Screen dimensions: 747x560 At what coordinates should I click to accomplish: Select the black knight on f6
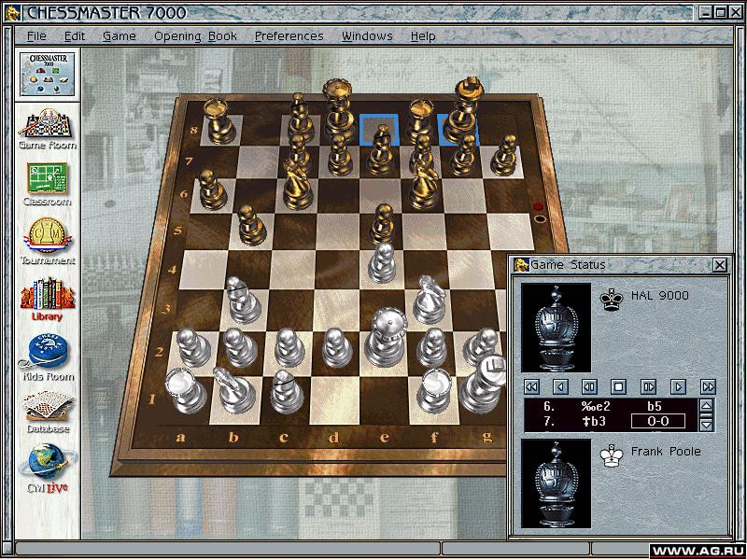[423, 183]
